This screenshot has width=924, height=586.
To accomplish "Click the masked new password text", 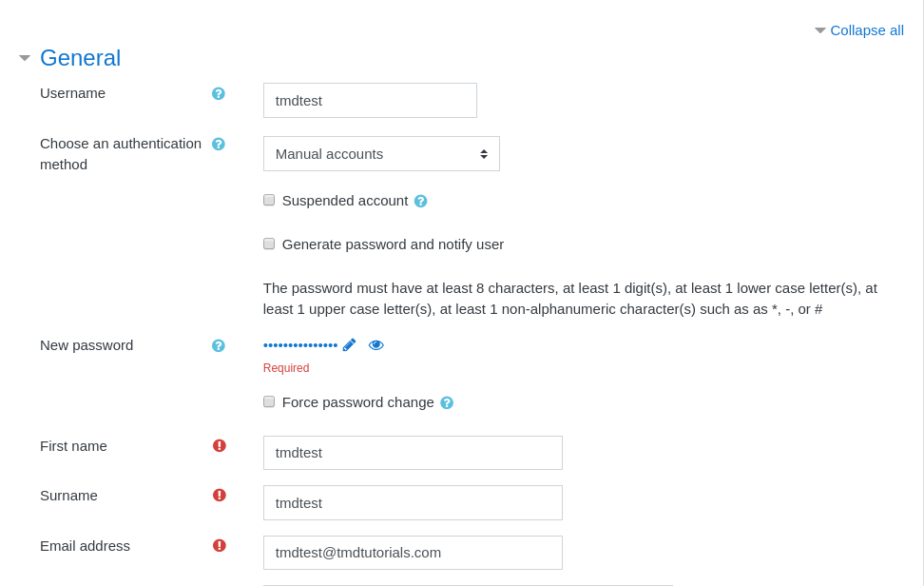I will tap(300, 345).
